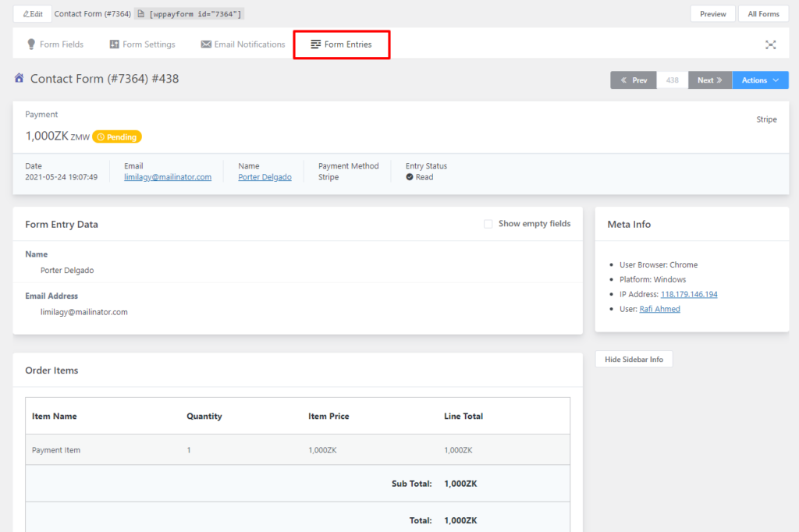
Task: Enable the Show empty fields checkbox
Action: tap(488, 224)
